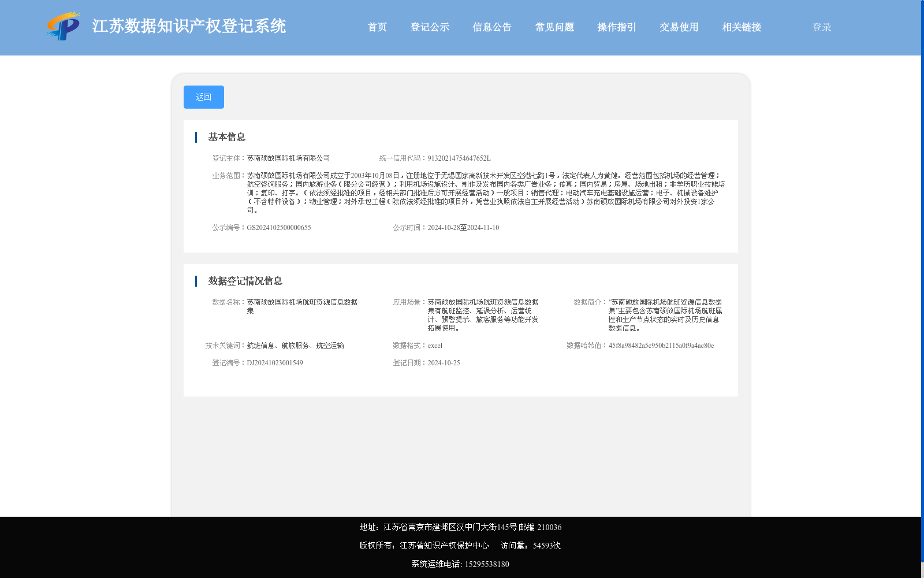Viewport: 924px width, 578px height.
Task: Select credit code 91320214754647652L
Action: (x=459, y=158)
